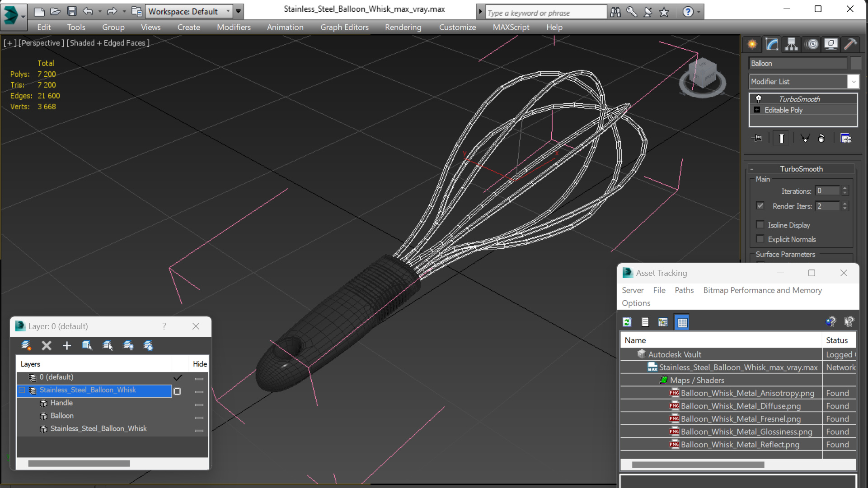Toggle hide for the Balloon object

click(x=199, y=418)
